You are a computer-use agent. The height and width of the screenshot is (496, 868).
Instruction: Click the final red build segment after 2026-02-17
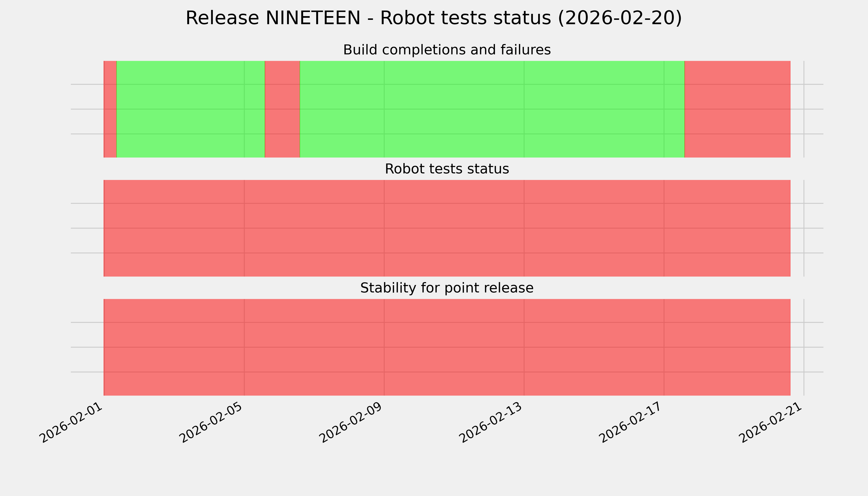click(x=737, y=109)
